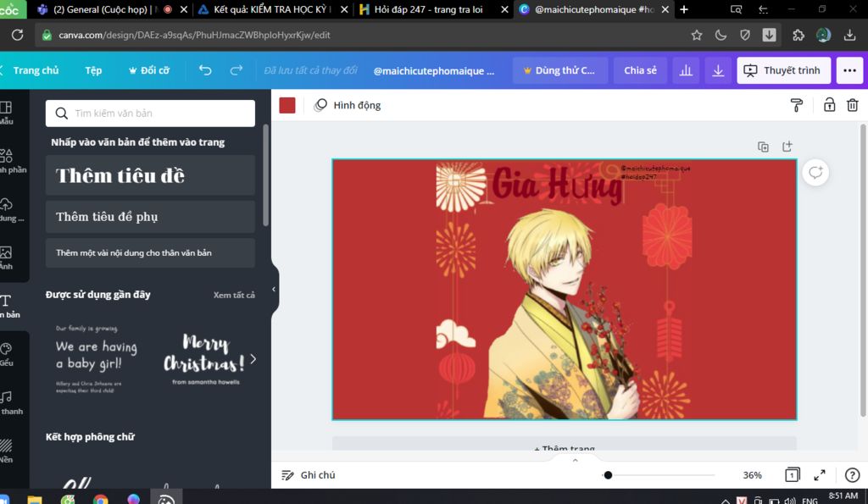Add a subheading with Thêm tiêu đề phụ
The height and width of the screenshot is (504, 868).
click(x=150, y=216)
